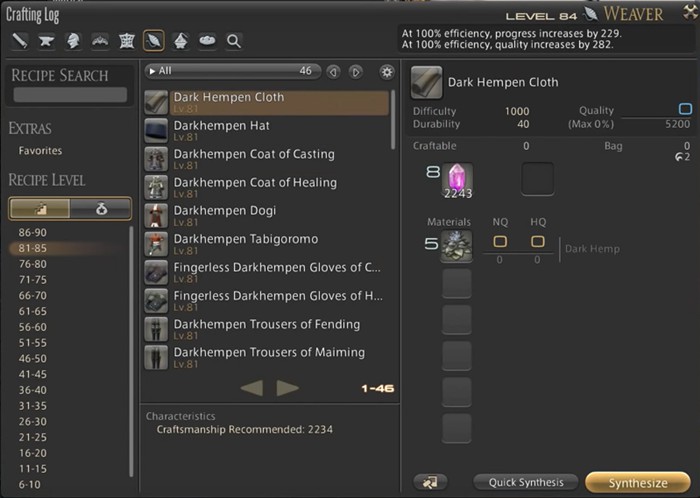The height and width of the screenshot is (498, 700).
Task: Select Dark Hempen Cloth recipe row
Action: click(267, 102)
